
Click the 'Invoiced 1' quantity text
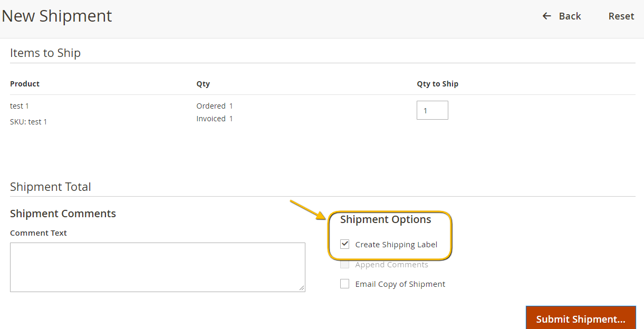(215, 119)
